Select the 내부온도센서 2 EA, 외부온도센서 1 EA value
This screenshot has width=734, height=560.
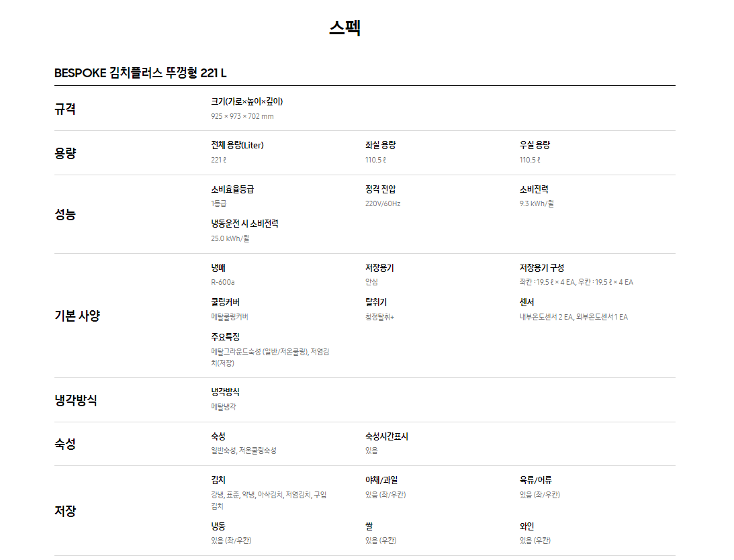coord(574,317)
